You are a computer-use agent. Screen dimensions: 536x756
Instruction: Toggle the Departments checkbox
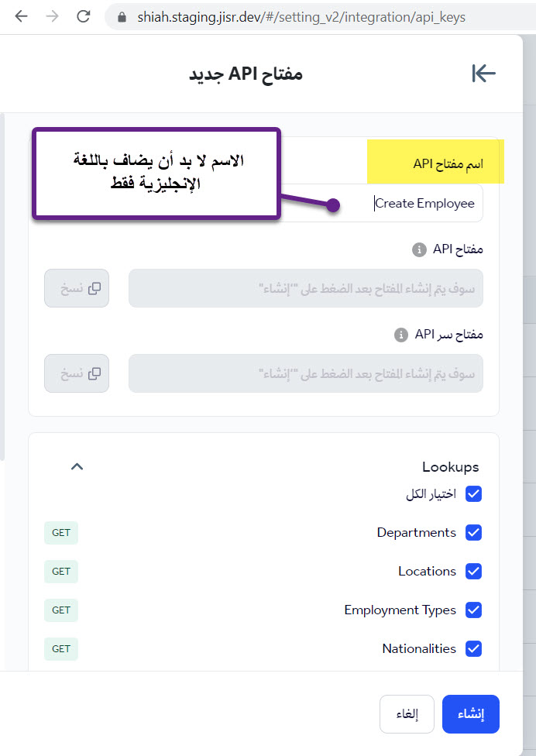(473, 533)
